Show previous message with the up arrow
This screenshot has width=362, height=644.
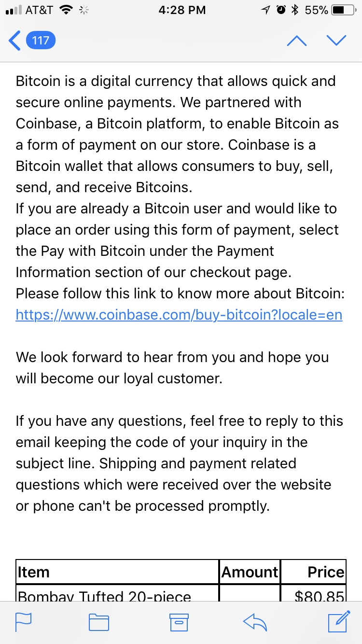(297, 41)
